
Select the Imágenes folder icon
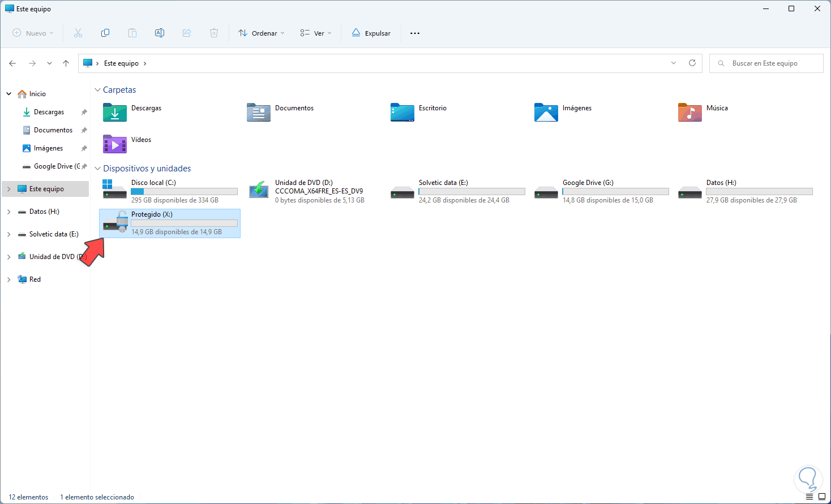pos(546,113)
